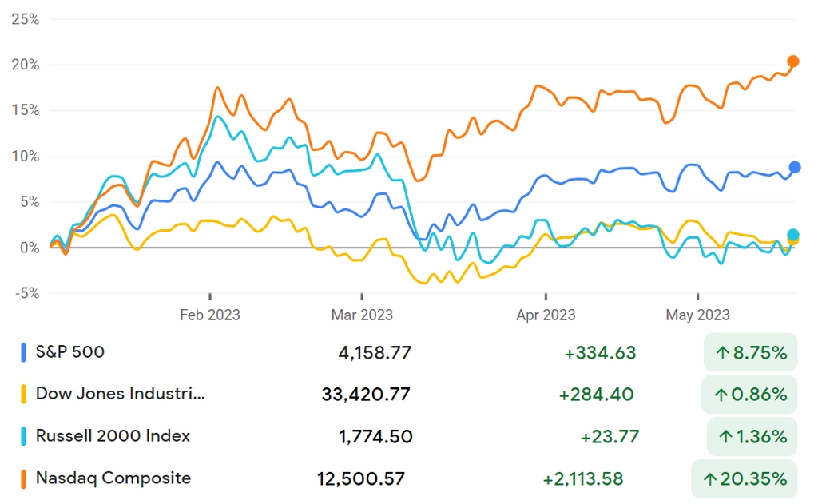Viewport: 818px width, 504px height.
Task: Click the Nasdaq Composite label
Action: tap(113, 478)
